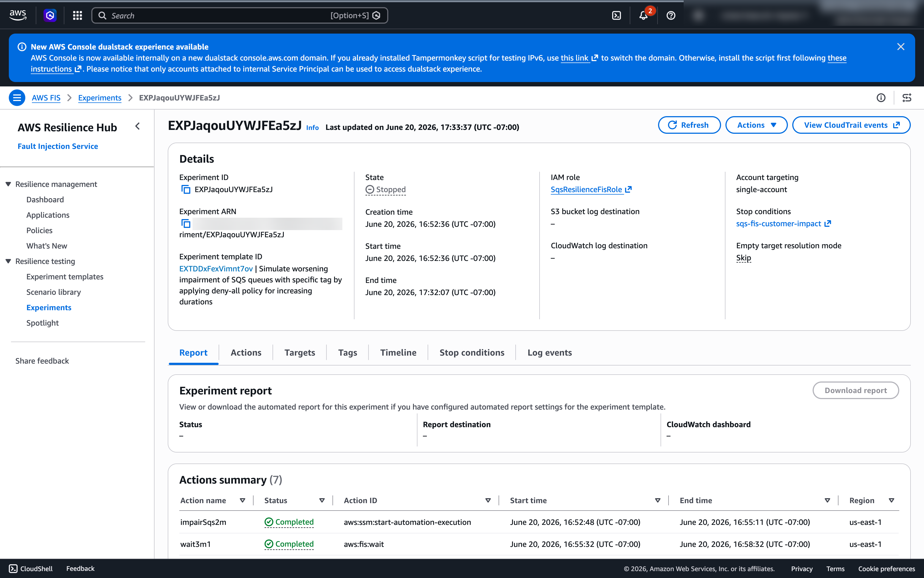Screen dimensions: 924x578
Task: Click Feedback in the footer
Action: (80, 568)
